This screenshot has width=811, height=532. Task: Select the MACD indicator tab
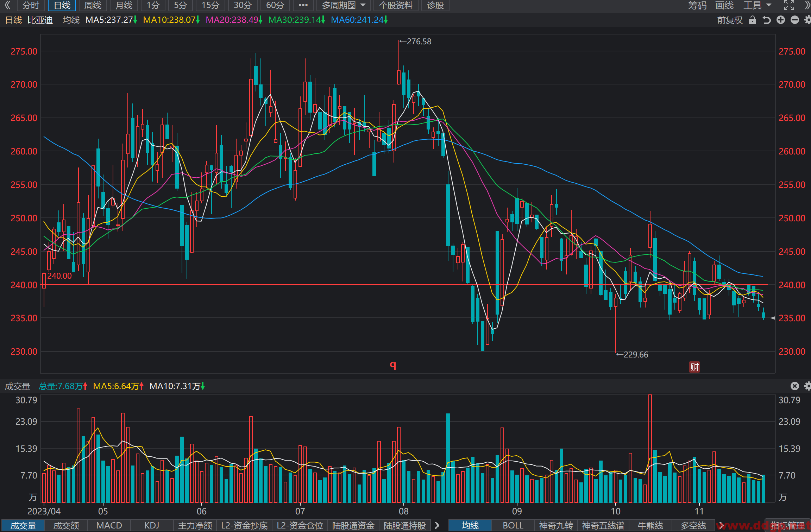109,525
